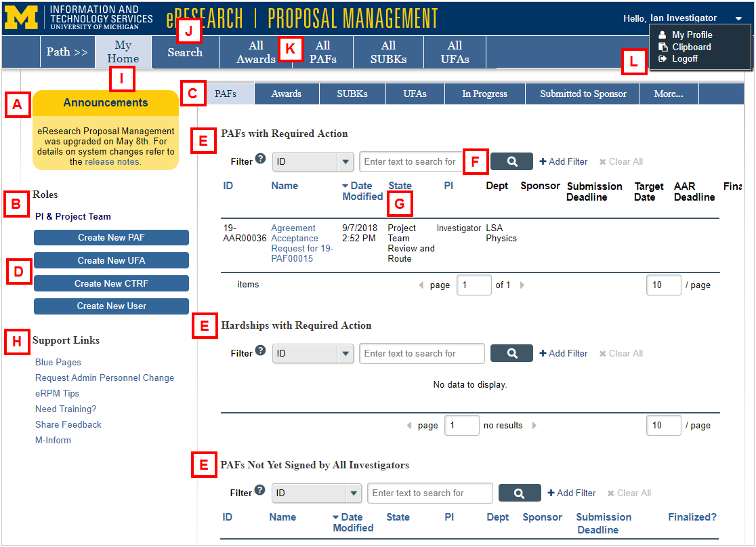Image resolution: width=756 pixels, height=547 pixels.
Task: Click the Create New PAF button
Action: pos(111,237)
